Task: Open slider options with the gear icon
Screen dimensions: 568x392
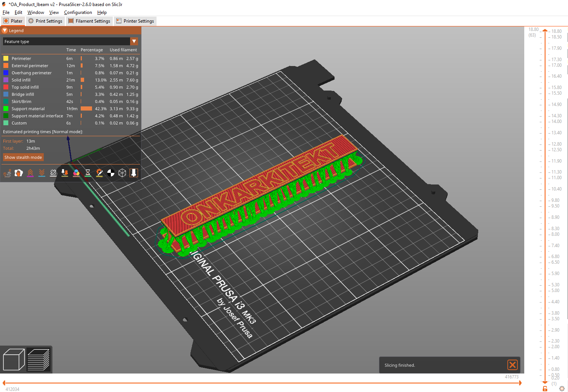Action: 562,388
